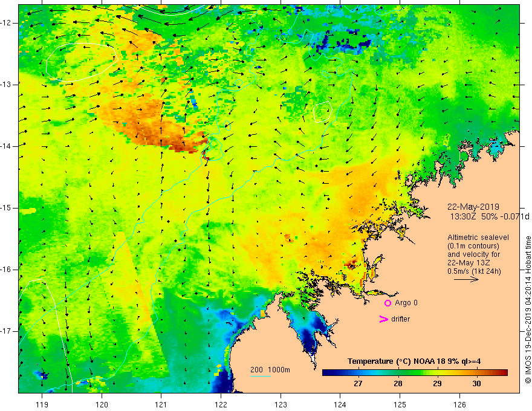Click the '(0.1m contours)' text
Viewport: 532px width, 411px height.
[x=473, y=246]
